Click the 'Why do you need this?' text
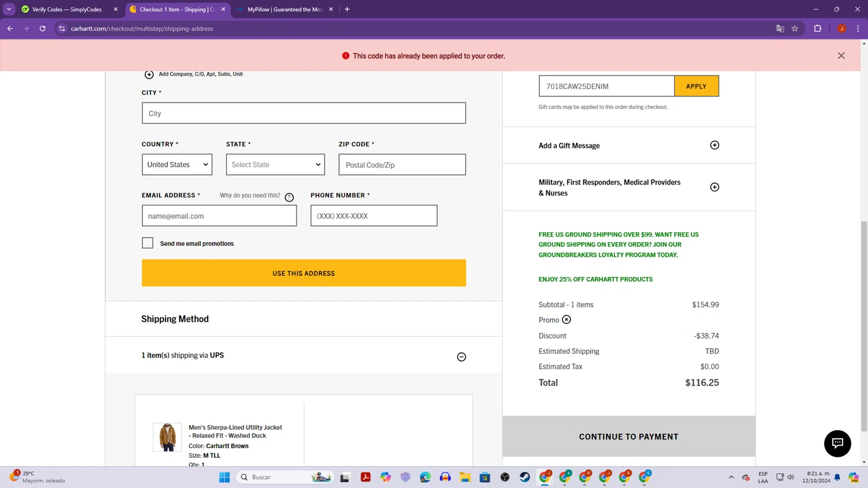This screenshot has width=868, height=488. [250, 195]
